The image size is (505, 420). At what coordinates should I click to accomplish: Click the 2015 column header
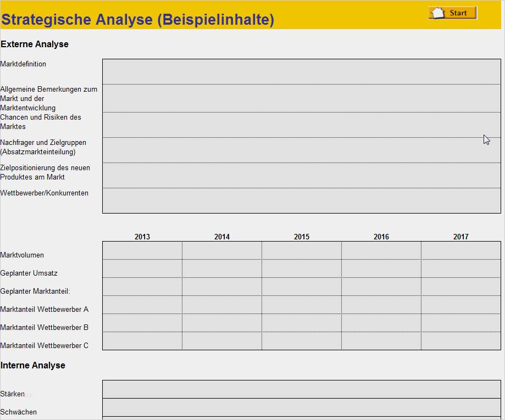302,237
